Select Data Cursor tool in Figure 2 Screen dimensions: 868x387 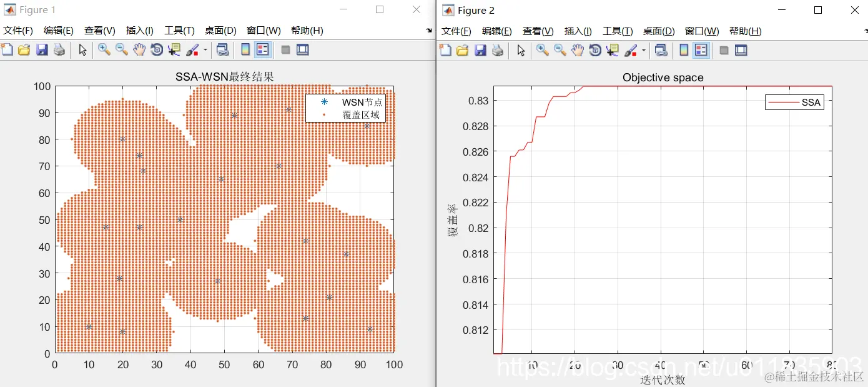[x=613, y=51]
